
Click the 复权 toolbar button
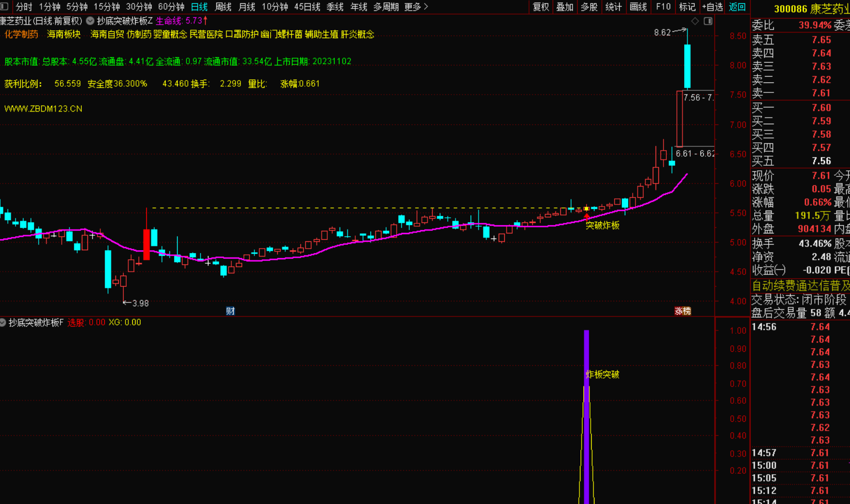point(541,7)
